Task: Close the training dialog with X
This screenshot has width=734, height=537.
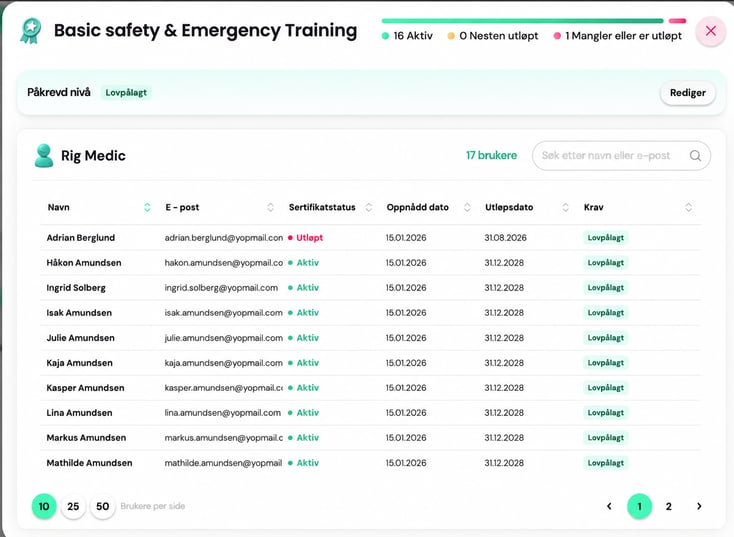Action: pyautogui.click(x=711, y=31)
